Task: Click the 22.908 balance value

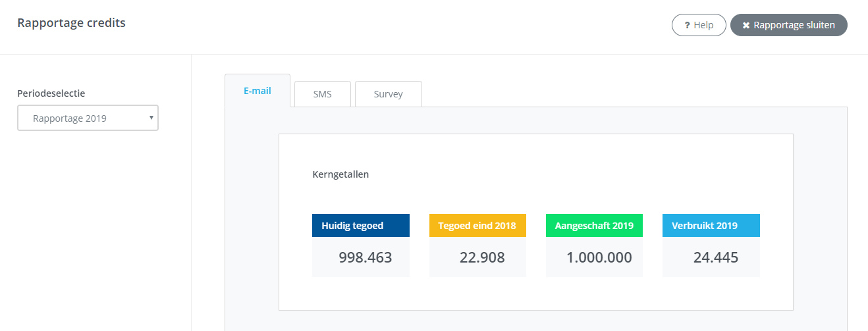Action: (x=482, y=257)
